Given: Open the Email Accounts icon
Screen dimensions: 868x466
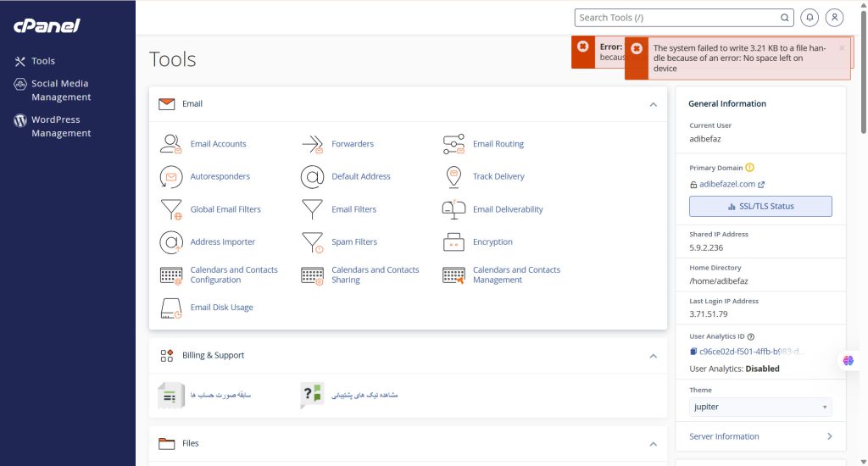Looking at the screenshot, I should (171, 144).
